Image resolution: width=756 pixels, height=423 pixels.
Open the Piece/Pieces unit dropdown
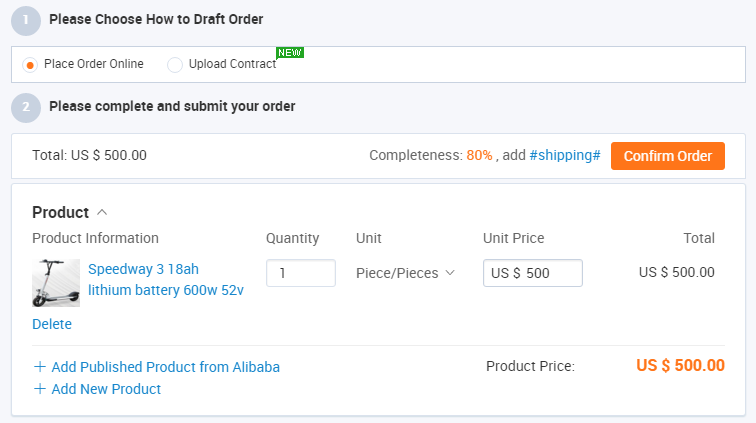click(x=405, y=273)
